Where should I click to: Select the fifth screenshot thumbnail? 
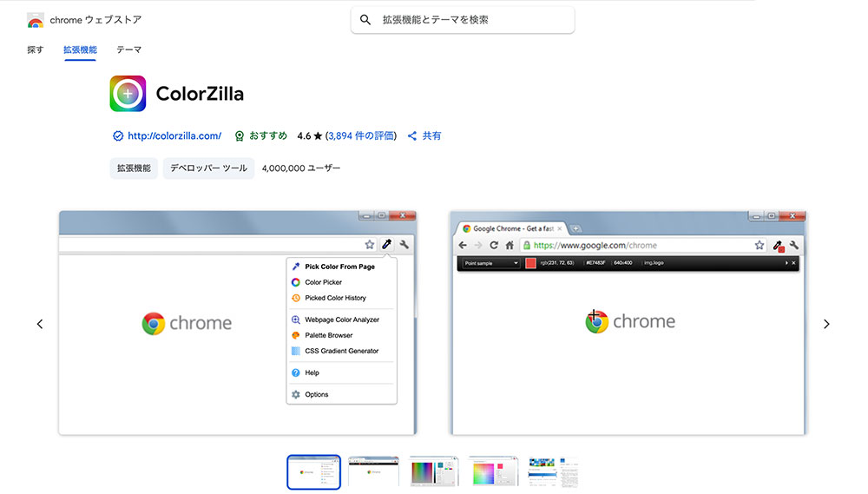tap(553, 471)
